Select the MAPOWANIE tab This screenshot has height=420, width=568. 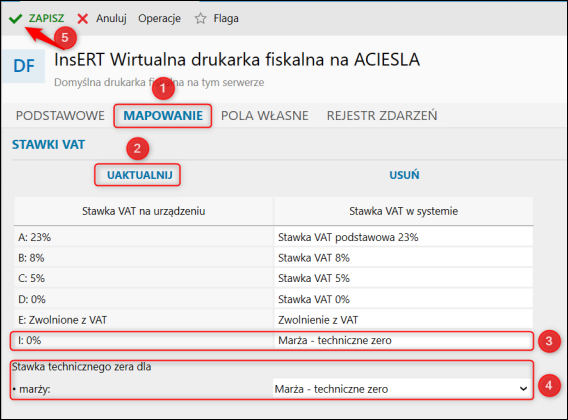point(163,116)
